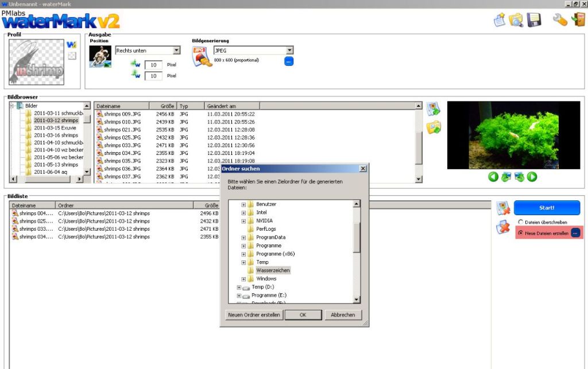Select the 'Wasserzeichen' folder in the tree

point(273,270)
